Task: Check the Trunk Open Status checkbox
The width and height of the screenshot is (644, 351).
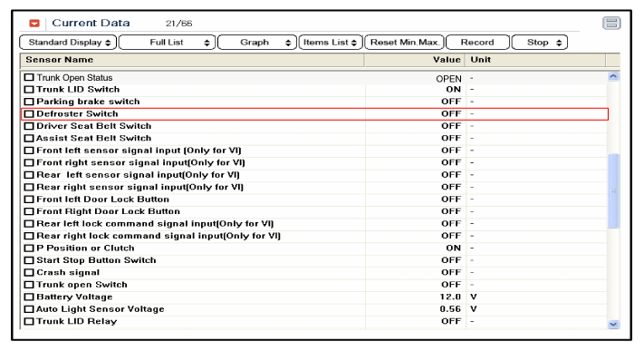Action: [x=29, y=77]
